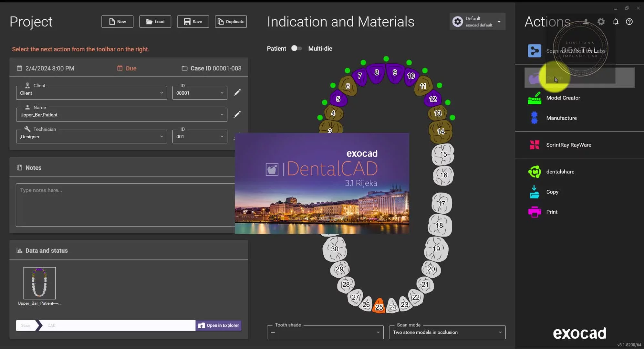Open the Scan mode dropdown
The height and width of the screenshot is (349, 644).
click(447, 332)
